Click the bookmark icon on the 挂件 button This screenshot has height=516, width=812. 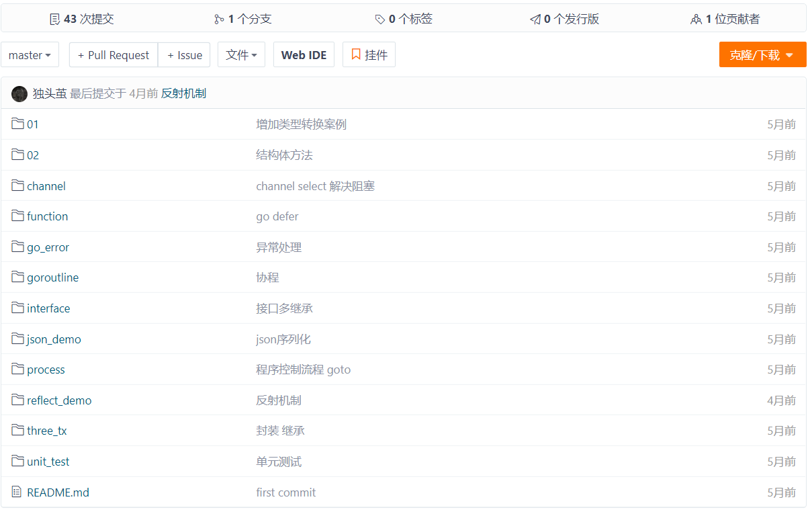pyautogui.click(x=356, y=54)
